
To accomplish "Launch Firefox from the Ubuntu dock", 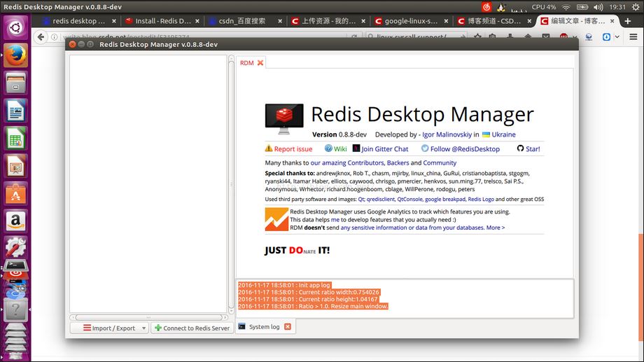I will pos(15,55).
